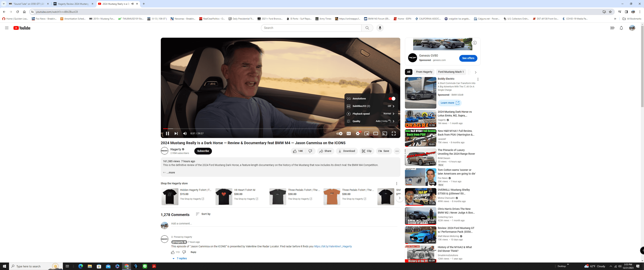The width and height of the screenshot is (644, 270).
Task: Enter full screen mode
Action: point(394,133)
